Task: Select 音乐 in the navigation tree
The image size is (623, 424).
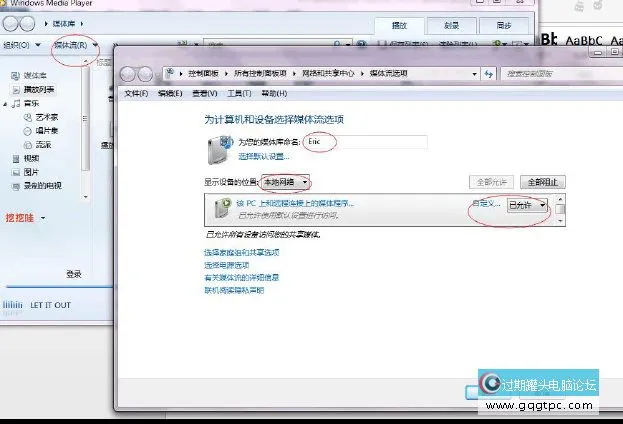Action: click(31, 103)
